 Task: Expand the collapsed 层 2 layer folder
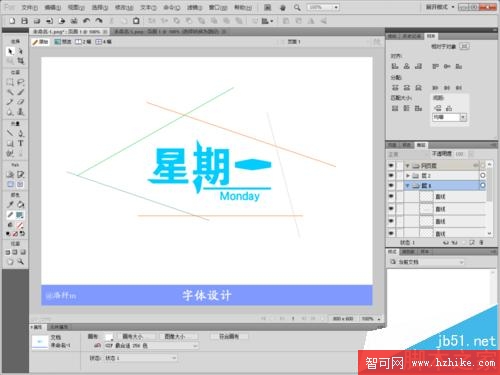point(408,175)
